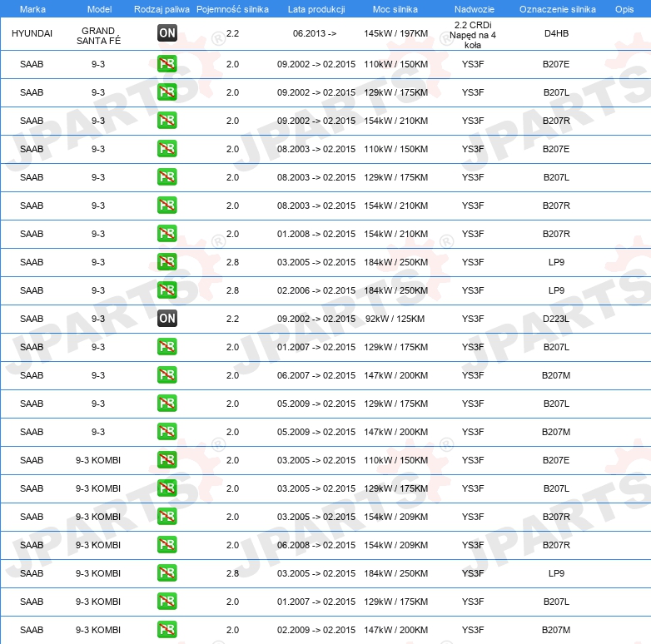Click '06.2007 -> 02.2015' production years cell
The image size is (651, 644).
point(316,375)
